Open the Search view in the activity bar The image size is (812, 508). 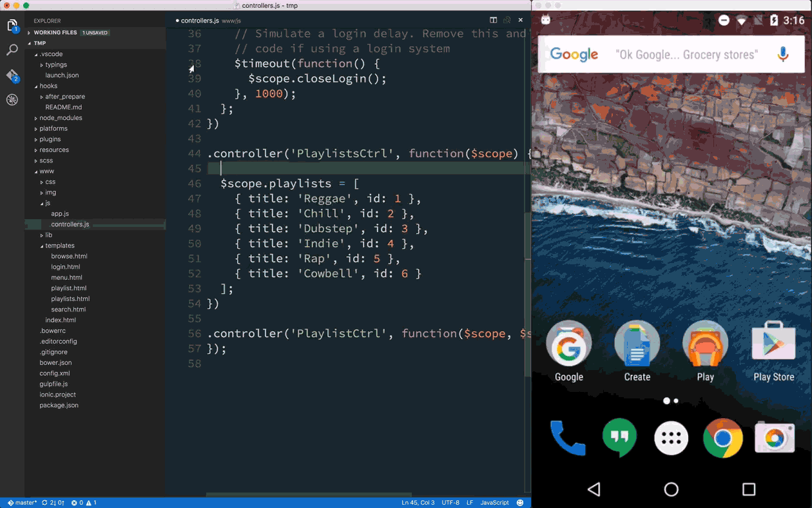(x=12, y=50)
